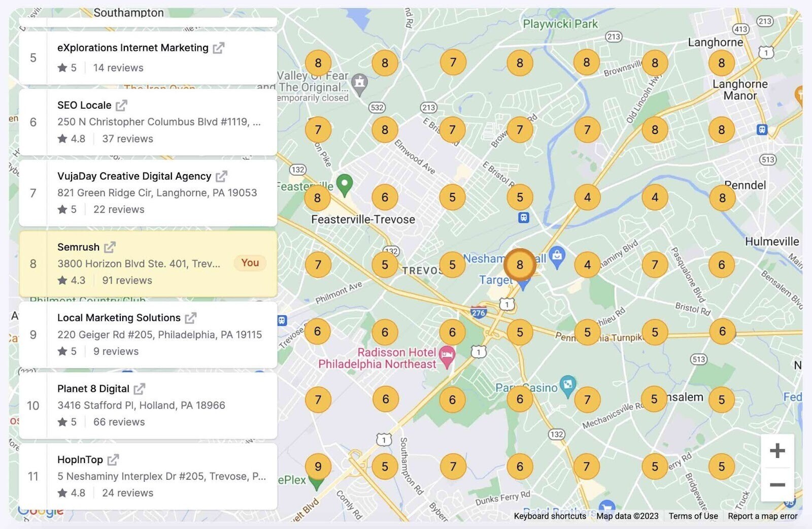The image size is (812, 529).
Task: Click Local Marketing Solutions business name
Action: tap(119, 318)
